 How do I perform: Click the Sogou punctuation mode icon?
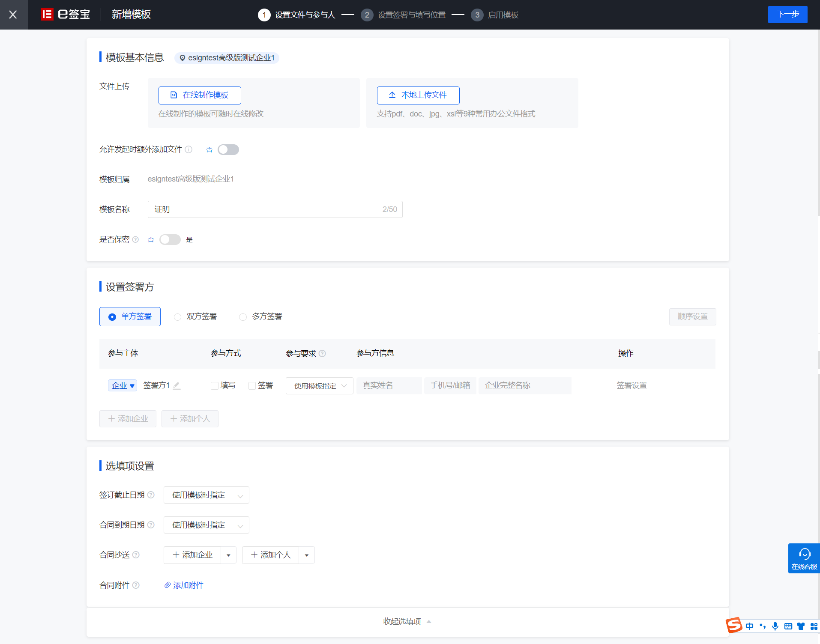pyautogui.click(x=763, y=626)
